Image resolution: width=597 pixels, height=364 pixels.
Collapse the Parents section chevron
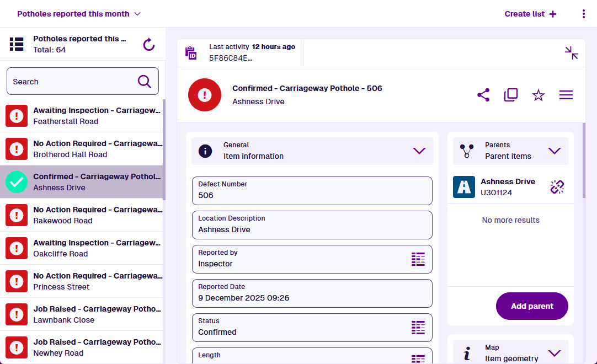tap(555, 151)
